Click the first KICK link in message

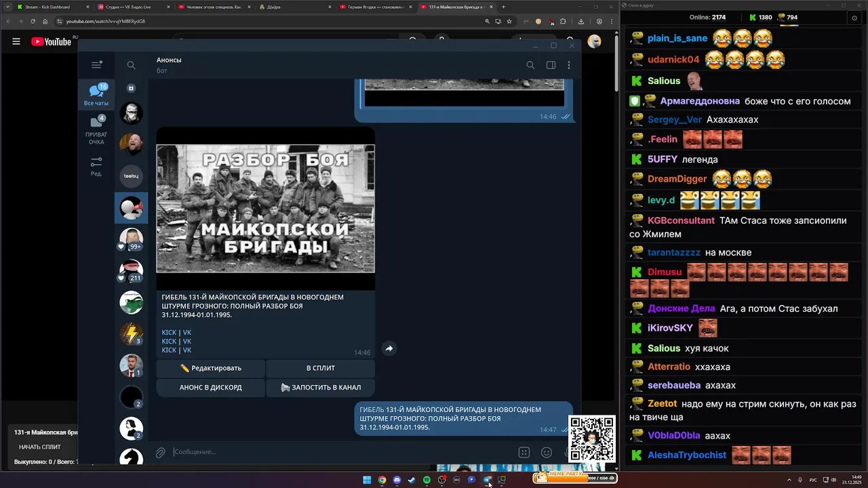169,333
